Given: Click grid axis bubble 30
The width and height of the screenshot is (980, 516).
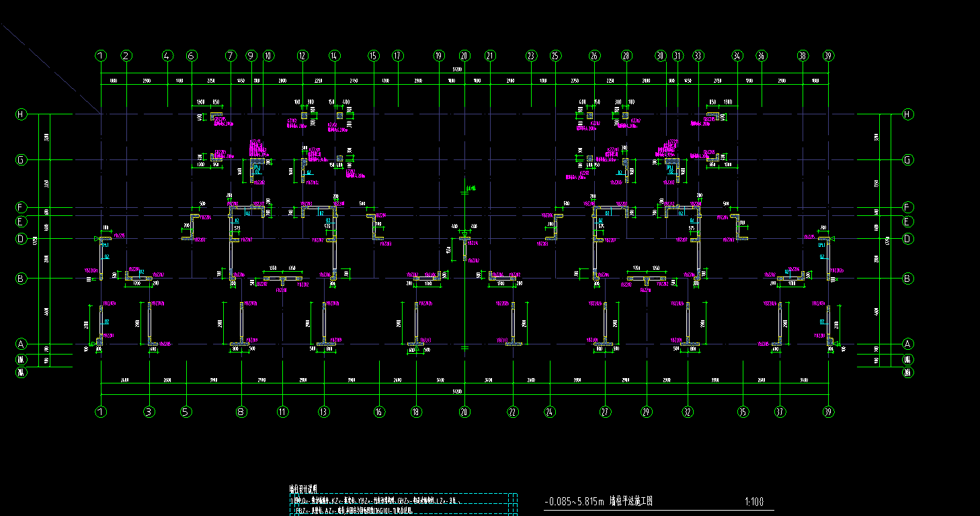Looking at the screenshot, I should 661,56.
